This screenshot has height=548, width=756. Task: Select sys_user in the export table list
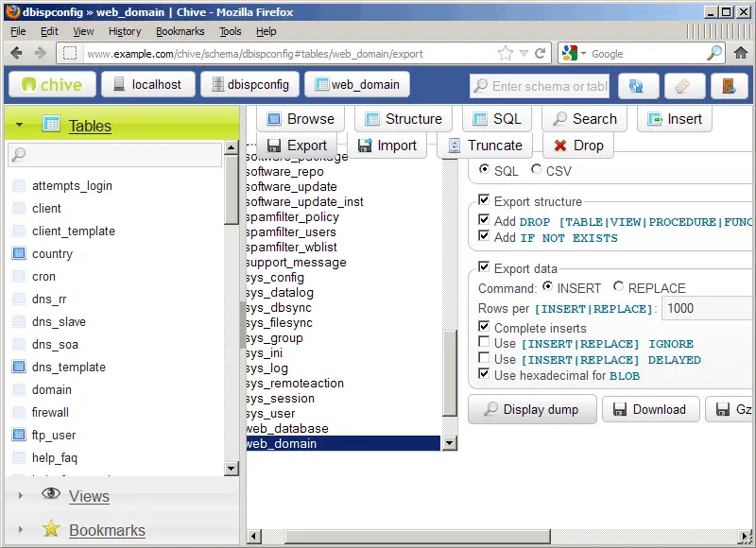(x=343, y=414)
